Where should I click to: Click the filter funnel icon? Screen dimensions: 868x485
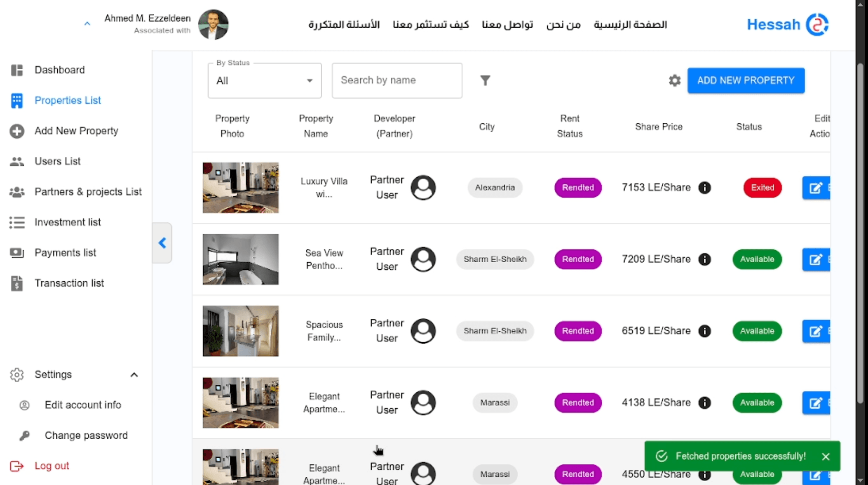(x=486, y=80)
